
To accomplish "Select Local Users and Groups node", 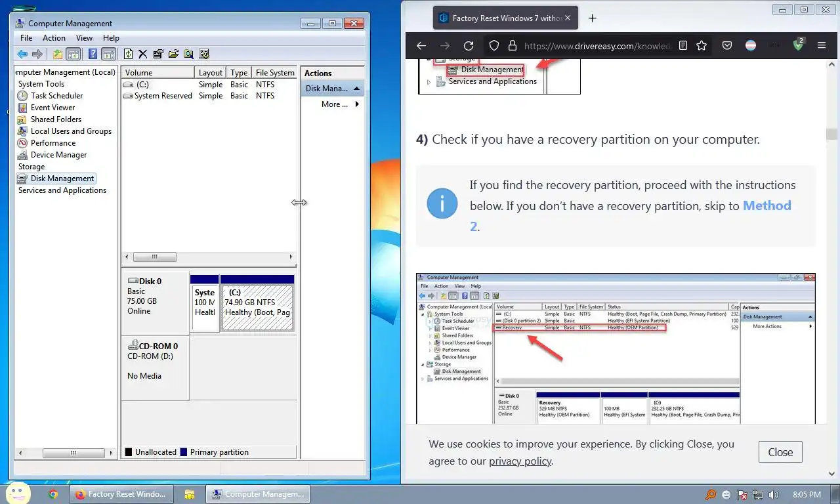I will 71,131.
